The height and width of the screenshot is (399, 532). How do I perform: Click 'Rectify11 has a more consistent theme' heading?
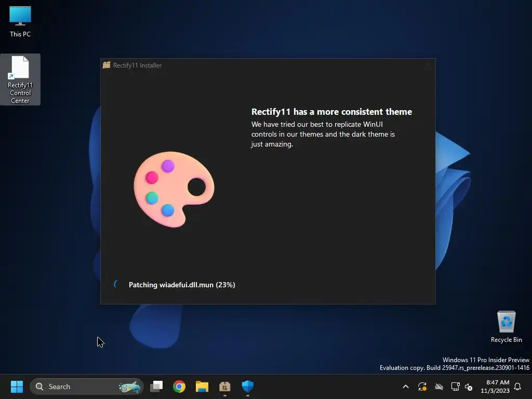(331, 112)
